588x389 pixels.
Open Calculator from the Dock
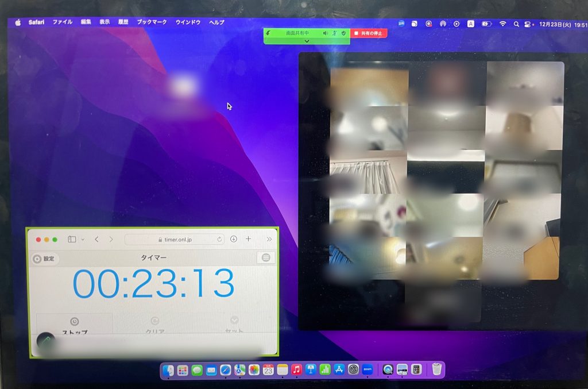click(x=416, y=369)
